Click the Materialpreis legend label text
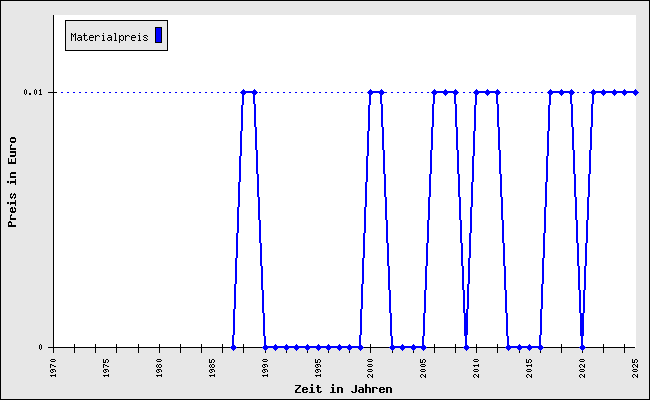The image size is (650, 400). click(109, 37)
